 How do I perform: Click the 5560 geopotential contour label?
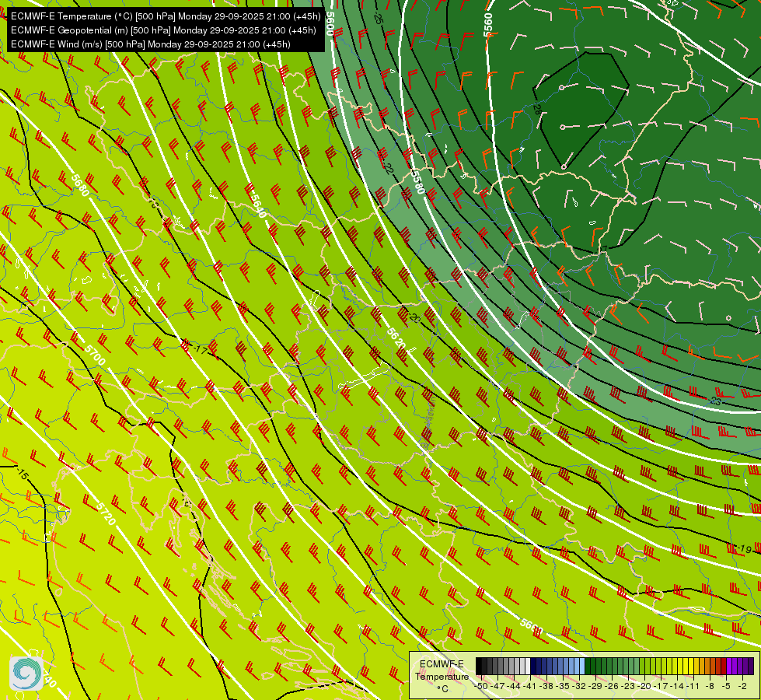click(x=487, y=25)
